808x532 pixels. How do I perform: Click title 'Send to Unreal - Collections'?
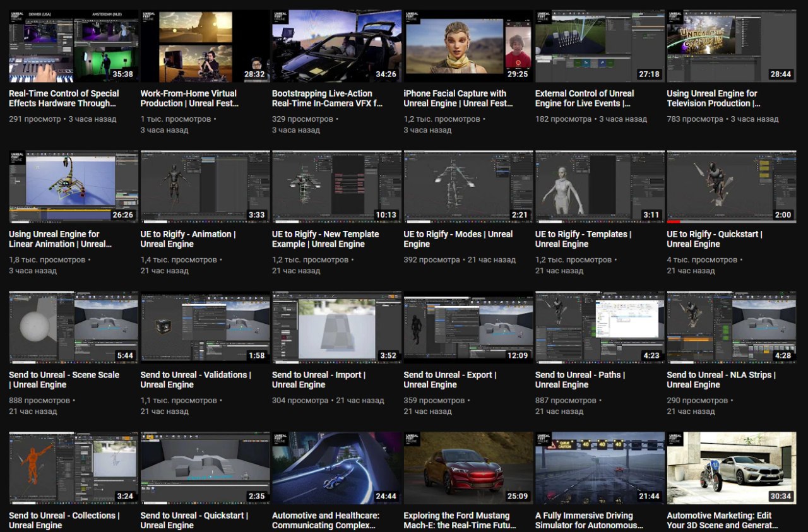click(x=64, y=521)
